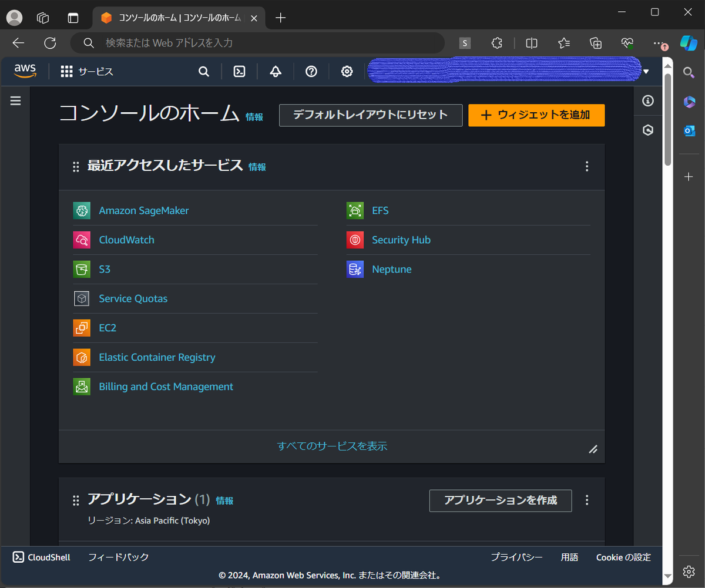The image size is (705, 588).
Task: Open the Service Quotas link
Action: click(133, 298)
